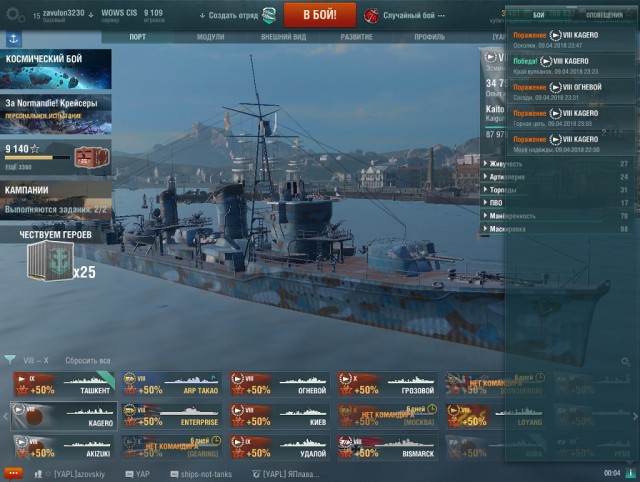The height and width of the screenshot is (482, 640).
Task: Switch to the МОДУЛИ tab
Action: click(x=211, y=37)
